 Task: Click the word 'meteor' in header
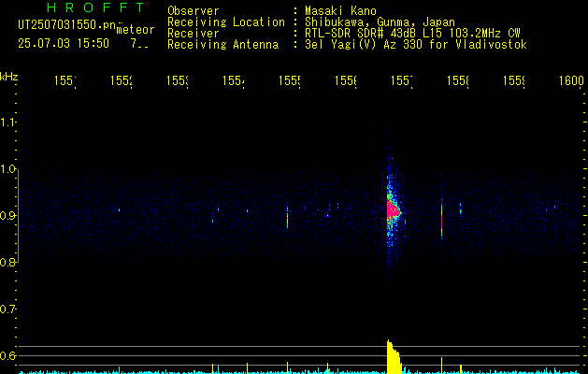[x=136, y=30]
